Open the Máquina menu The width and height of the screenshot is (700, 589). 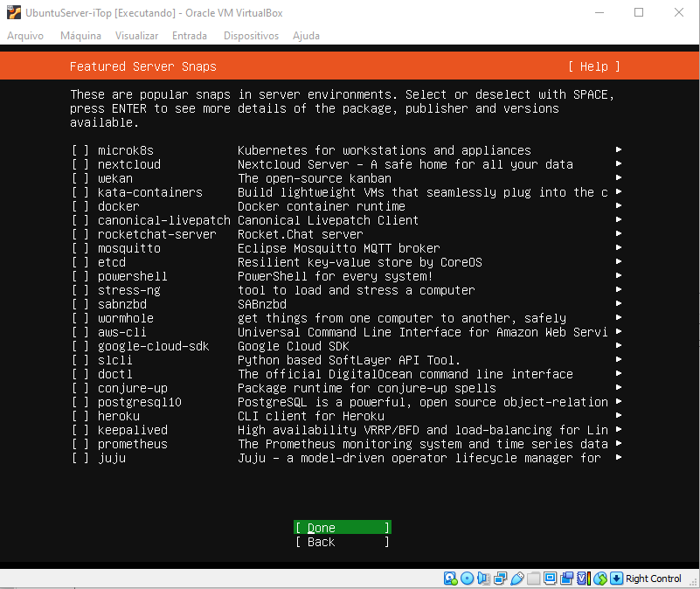80,36
